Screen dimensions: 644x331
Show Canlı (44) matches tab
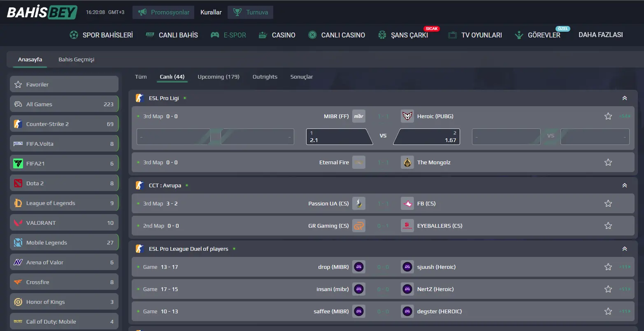click(172, 77)
